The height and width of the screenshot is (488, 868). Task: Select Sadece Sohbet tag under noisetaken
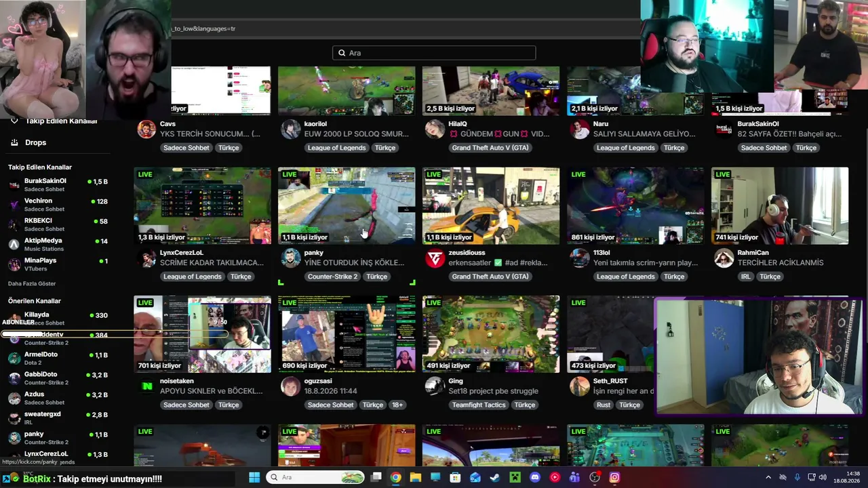click(x=186, y=405)
